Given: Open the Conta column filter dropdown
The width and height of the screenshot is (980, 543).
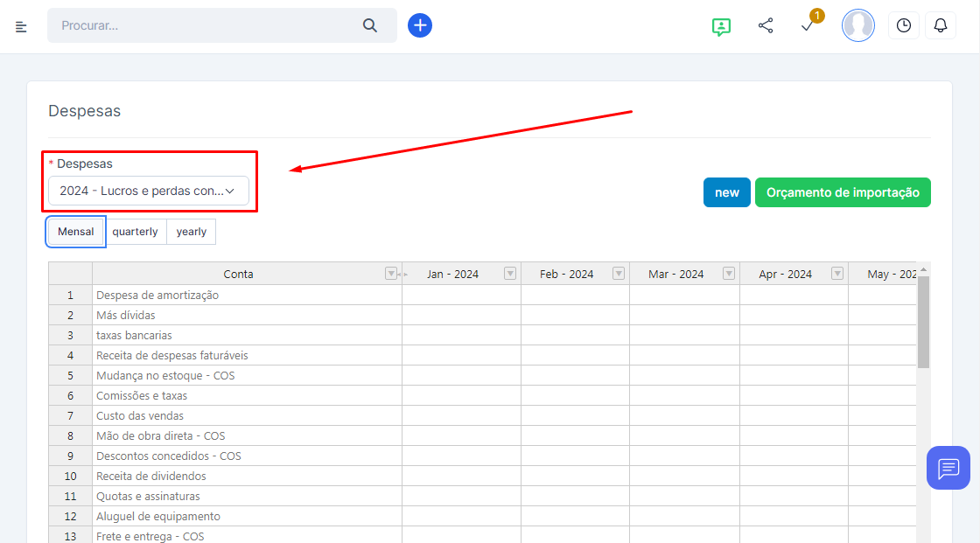Looking at the screenshot, I should pyautogui.click(x=391, y=274).
